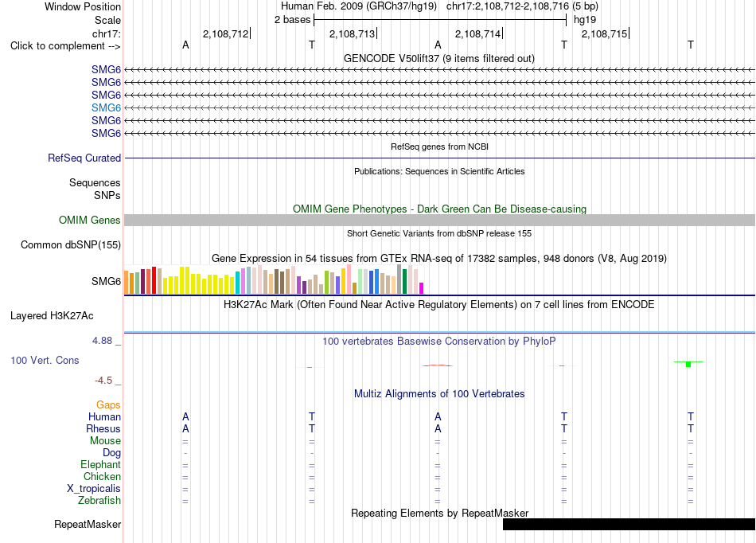This screenshot has width=756, height=543.
Task: Click SMG6 label in the GTEx expression row
Action: pos(106,281)
